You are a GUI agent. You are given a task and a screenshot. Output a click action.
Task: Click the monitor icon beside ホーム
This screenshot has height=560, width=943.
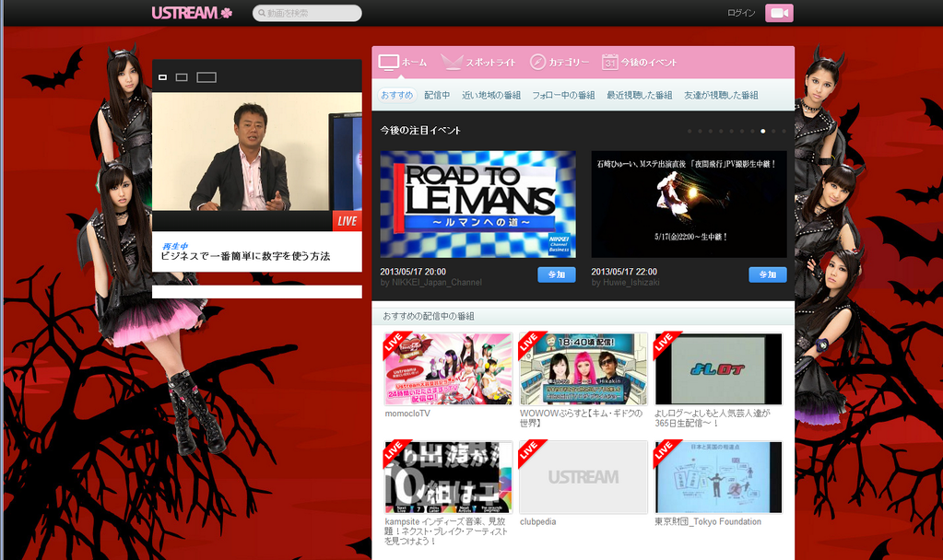388,62
